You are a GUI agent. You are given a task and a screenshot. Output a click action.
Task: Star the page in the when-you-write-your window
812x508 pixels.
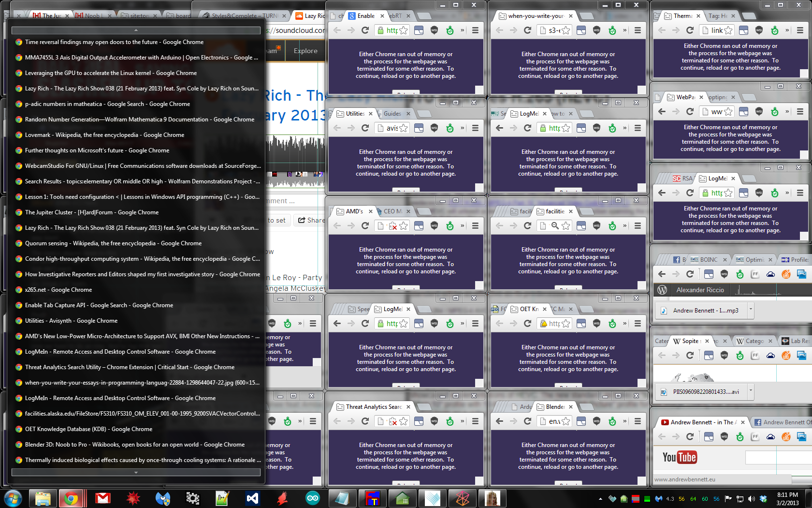[565, 30]
